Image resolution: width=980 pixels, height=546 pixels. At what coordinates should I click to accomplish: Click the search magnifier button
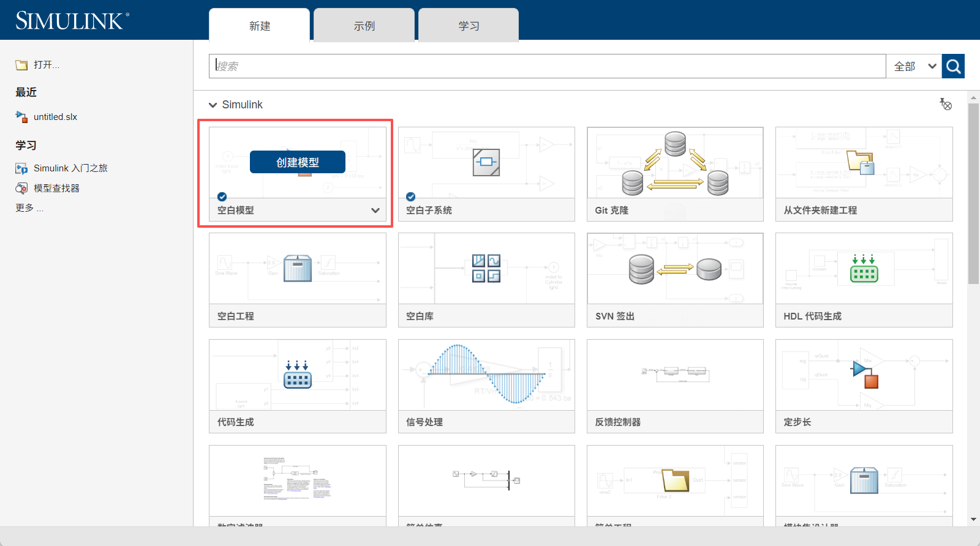point(953,66)
